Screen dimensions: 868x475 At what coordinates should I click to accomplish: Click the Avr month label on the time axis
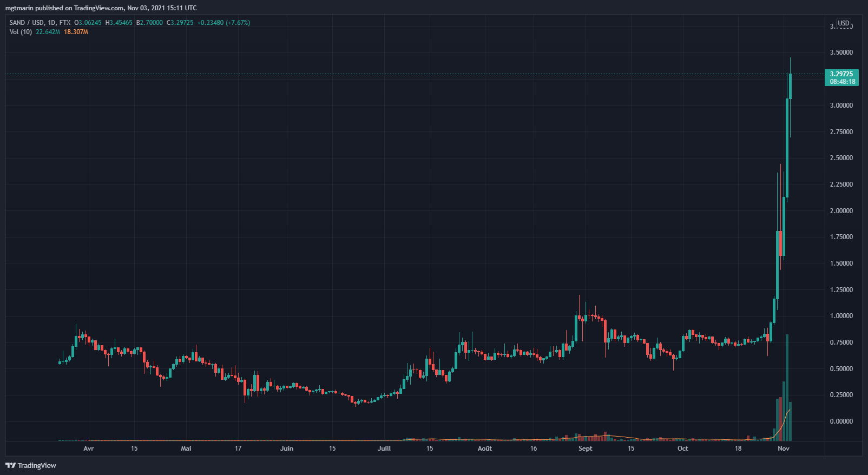coord(89,448)
